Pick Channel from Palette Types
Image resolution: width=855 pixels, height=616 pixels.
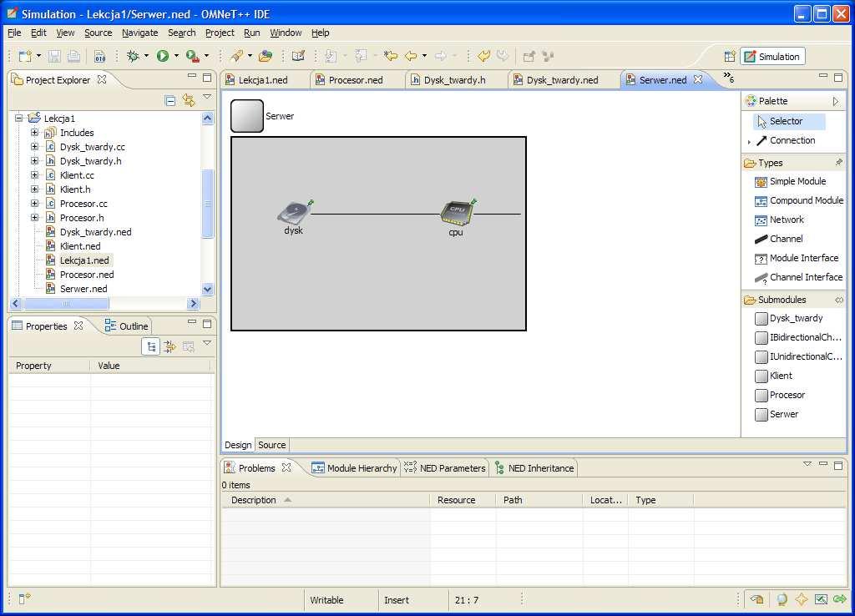point(779,239)
